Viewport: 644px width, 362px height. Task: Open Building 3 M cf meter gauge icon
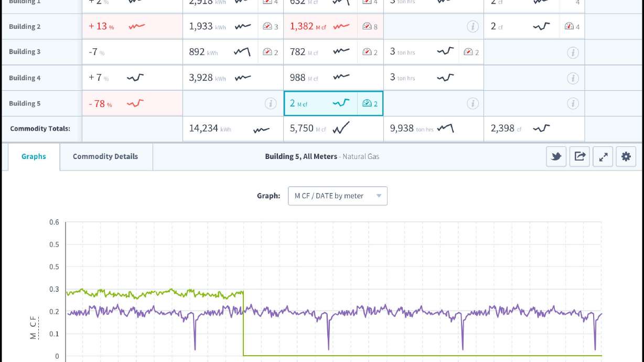pos(367,52)
